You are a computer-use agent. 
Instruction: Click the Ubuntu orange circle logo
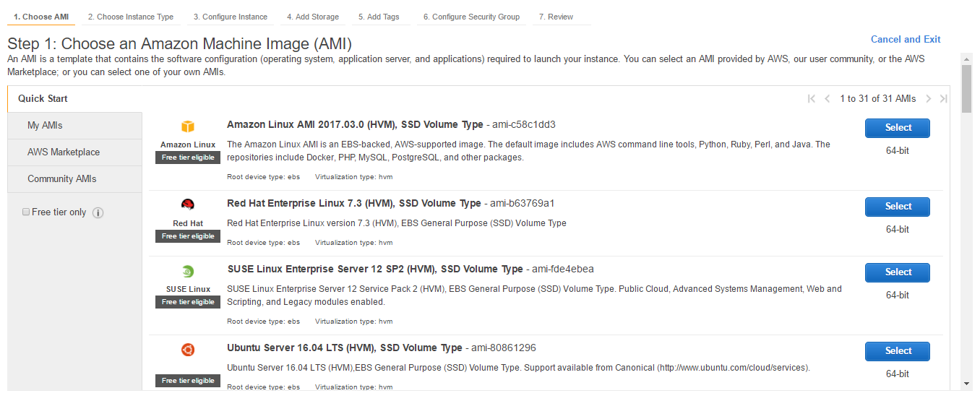pos(188,350)
